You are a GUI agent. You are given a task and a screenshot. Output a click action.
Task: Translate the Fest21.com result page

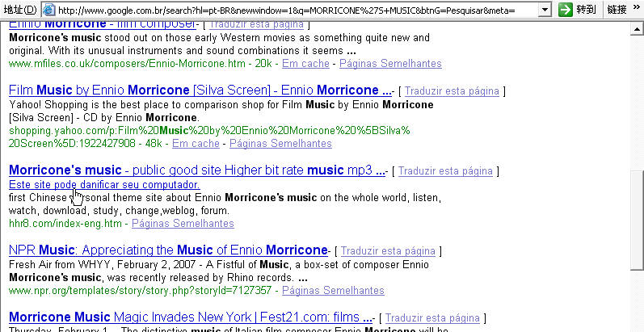pos(432,318)
